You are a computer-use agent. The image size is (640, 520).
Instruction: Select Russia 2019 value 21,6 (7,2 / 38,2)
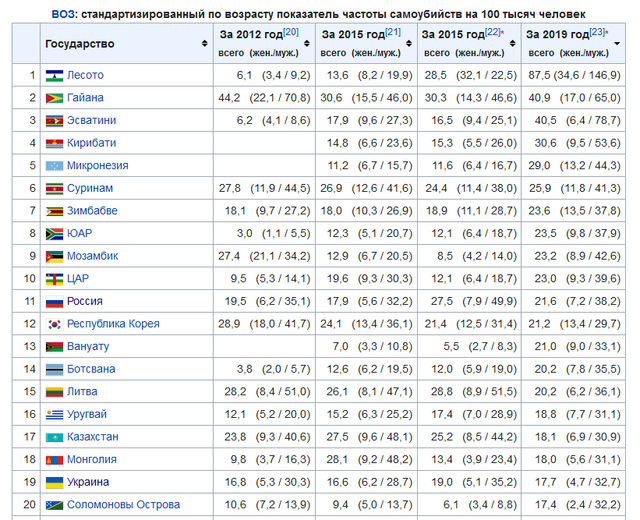point(578,301)
